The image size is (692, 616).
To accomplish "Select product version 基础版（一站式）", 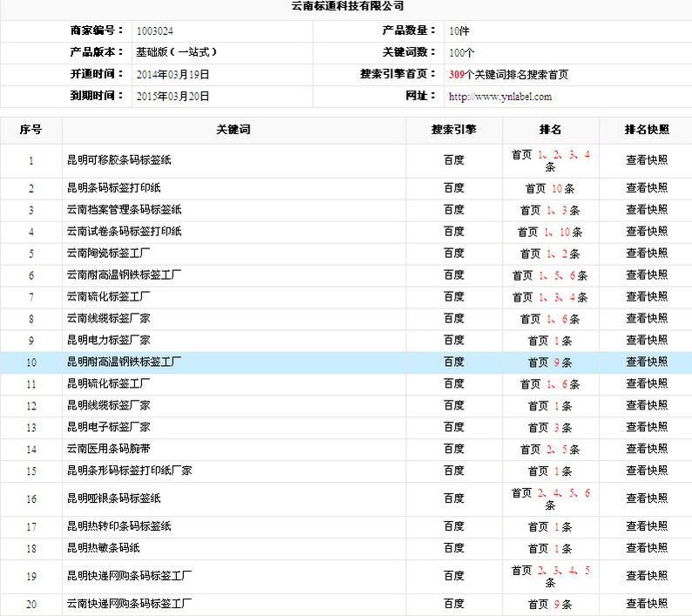I will [176, 52].
